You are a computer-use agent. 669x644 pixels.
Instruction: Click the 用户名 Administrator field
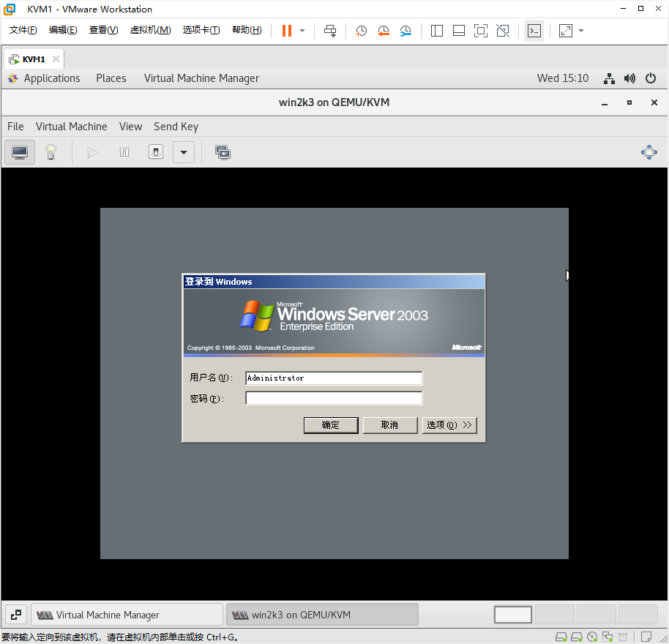pyautogui.click(x=334, y=378)
